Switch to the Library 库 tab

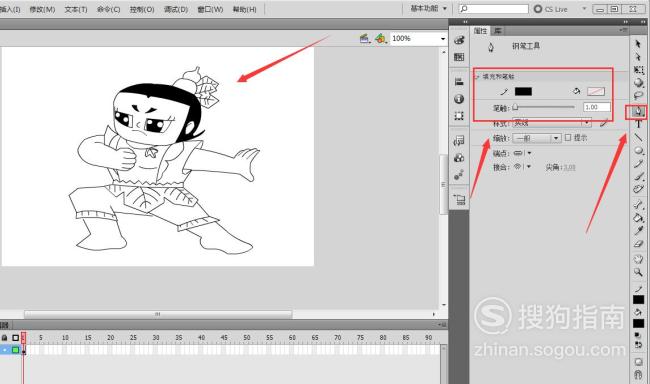(497, 31)
